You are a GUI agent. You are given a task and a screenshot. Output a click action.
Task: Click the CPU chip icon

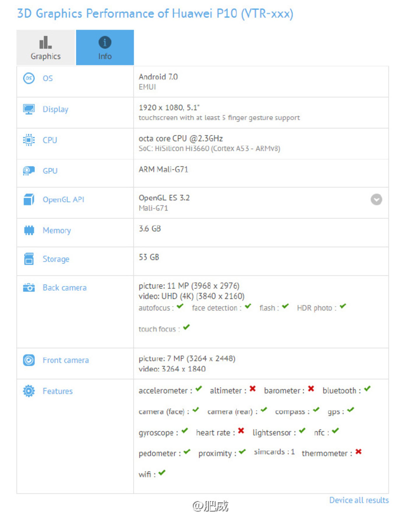pyautogui.click(x=29, y=140)
